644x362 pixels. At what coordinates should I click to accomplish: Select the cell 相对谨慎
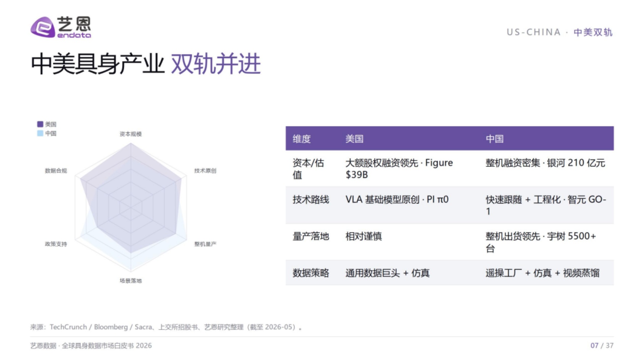coord(364,236)
